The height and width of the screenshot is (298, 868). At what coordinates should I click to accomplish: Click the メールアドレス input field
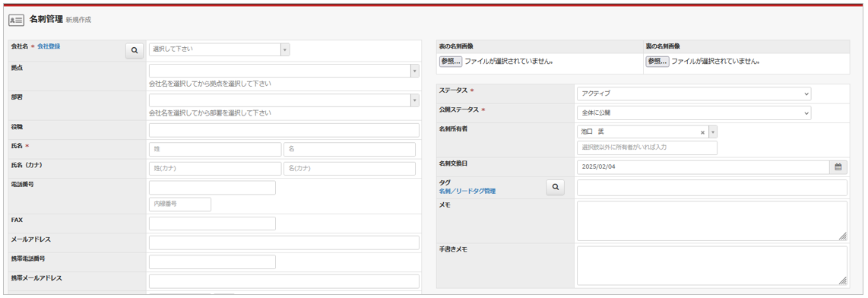coord(284,243)
